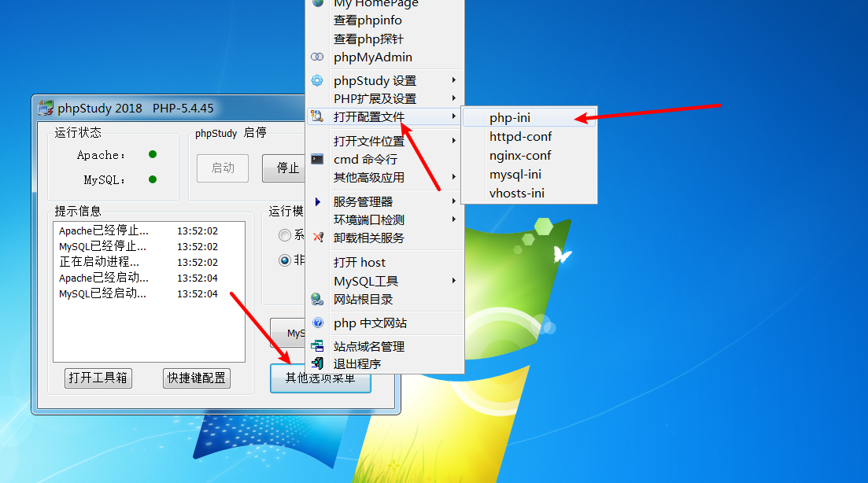Open nginx-conf config file
Screen dimensions: 868x483
click(529, 156)
